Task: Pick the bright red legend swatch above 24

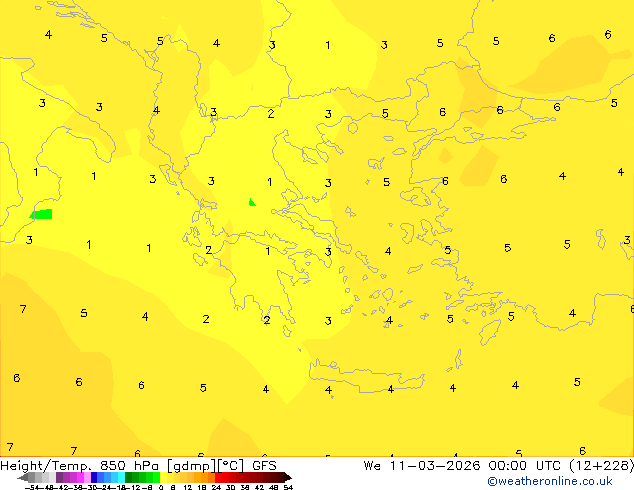Action: pos(218,477)
